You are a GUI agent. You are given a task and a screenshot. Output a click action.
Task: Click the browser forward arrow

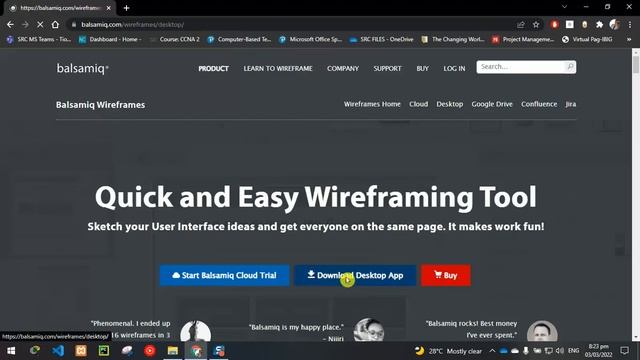25,24
